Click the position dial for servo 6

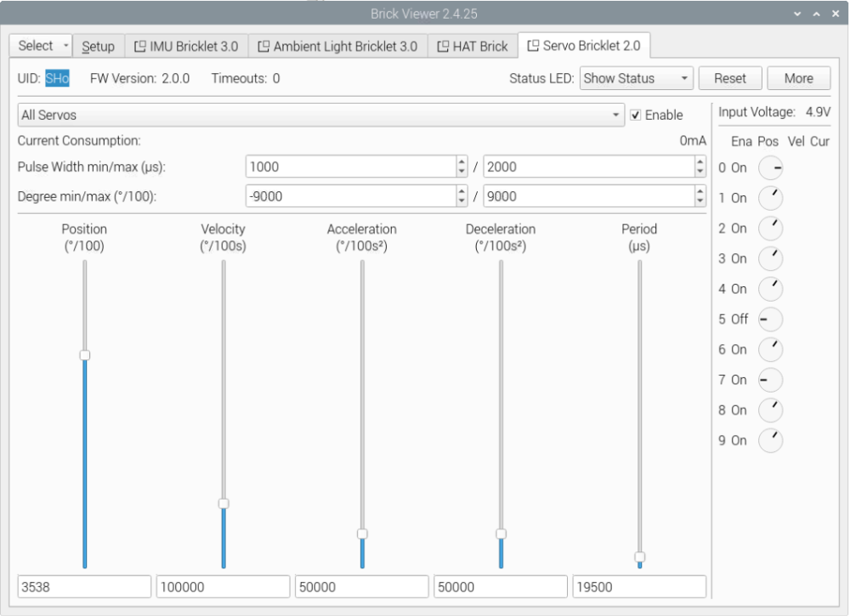pos(770,350)
